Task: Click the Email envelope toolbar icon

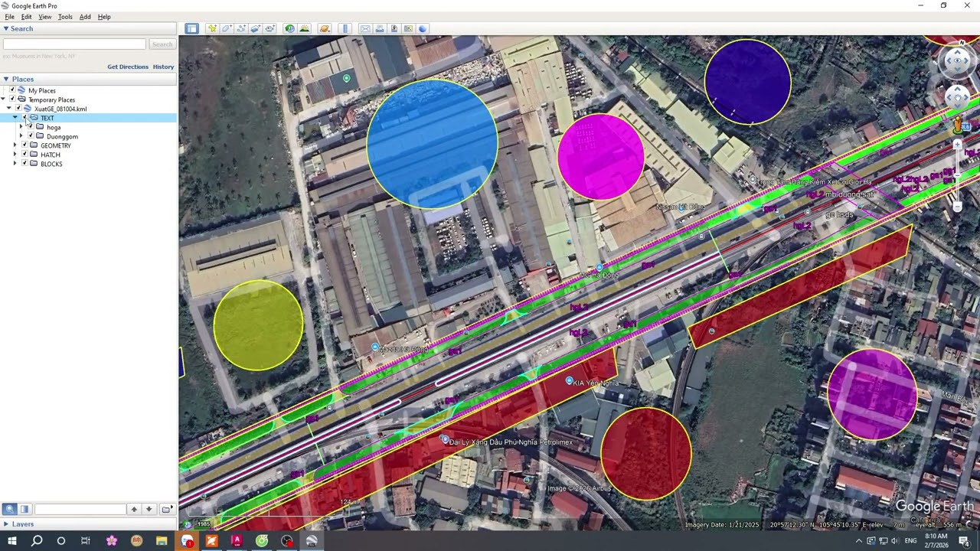Action: (365, 28)
